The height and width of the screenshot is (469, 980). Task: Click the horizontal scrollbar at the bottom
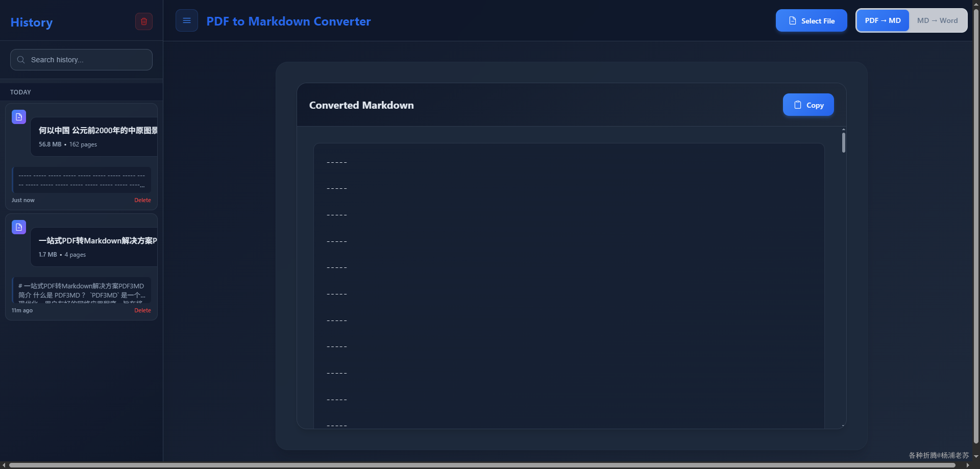482,465
